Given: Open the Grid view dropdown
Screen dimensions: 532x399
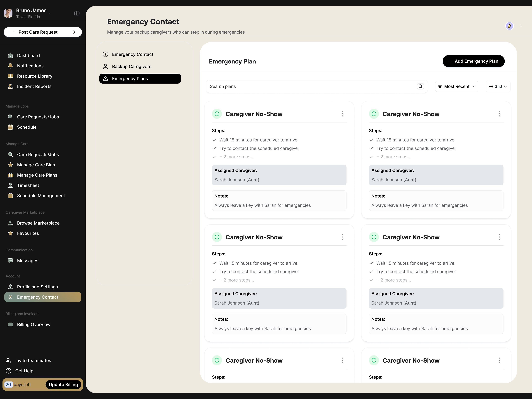Looking at the screenshot, I should coord(498,86).
